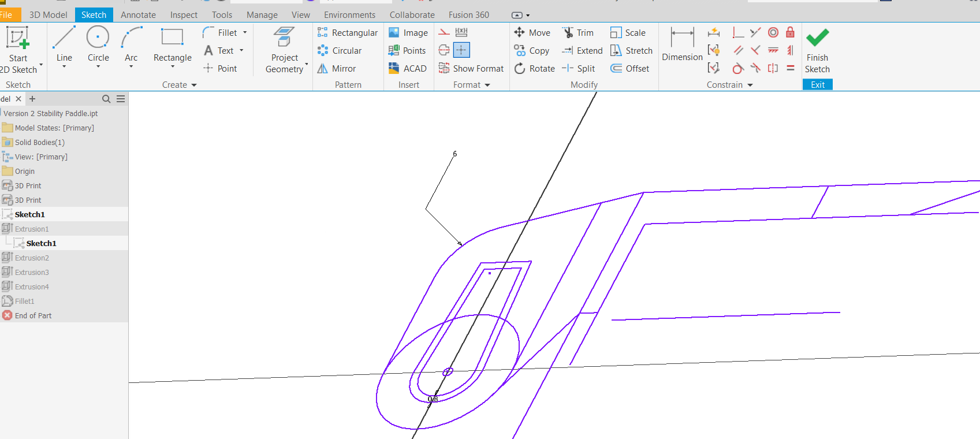Apply the concentric constraint icon
Image resolution: width=980 pixels, height=439 pixels.
click(x=773, y=32)
